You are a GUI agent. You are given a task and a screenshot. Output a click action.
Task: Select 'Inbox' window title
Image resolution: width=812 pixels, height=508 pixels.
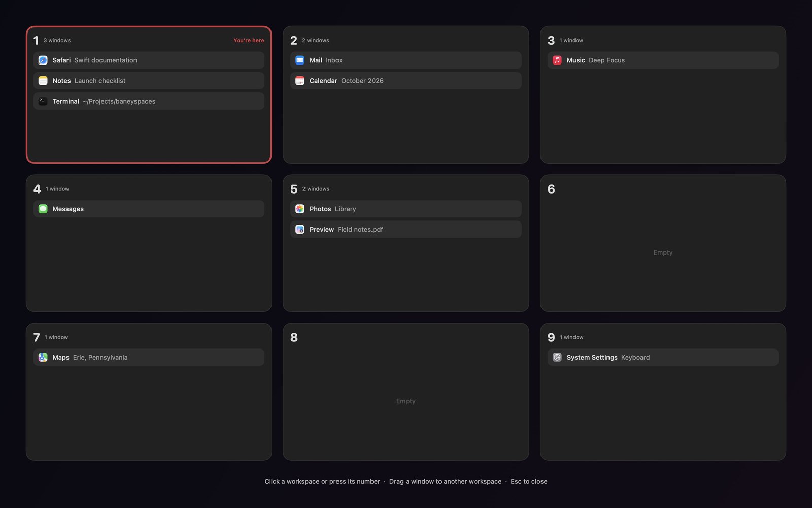point(334,60)
